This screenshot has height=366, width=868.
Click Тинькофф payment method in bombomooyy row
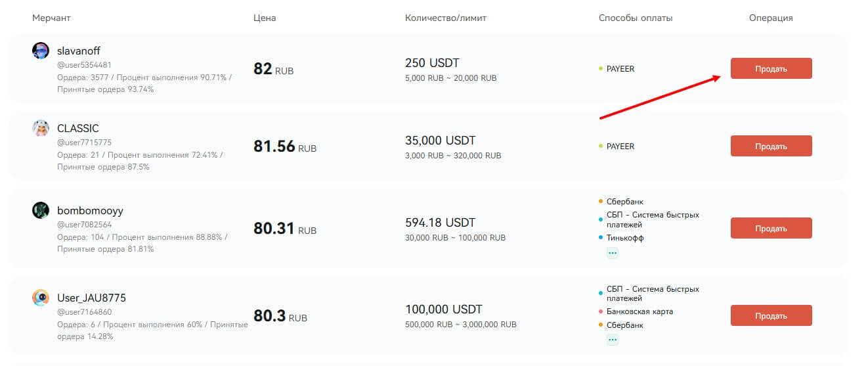624,238
